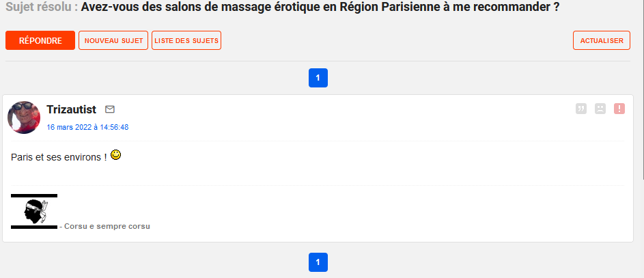Image resolution: width=644 pixels, height=278 pixels.
Task: Click the Trizautist username
Action: (72, 110)
